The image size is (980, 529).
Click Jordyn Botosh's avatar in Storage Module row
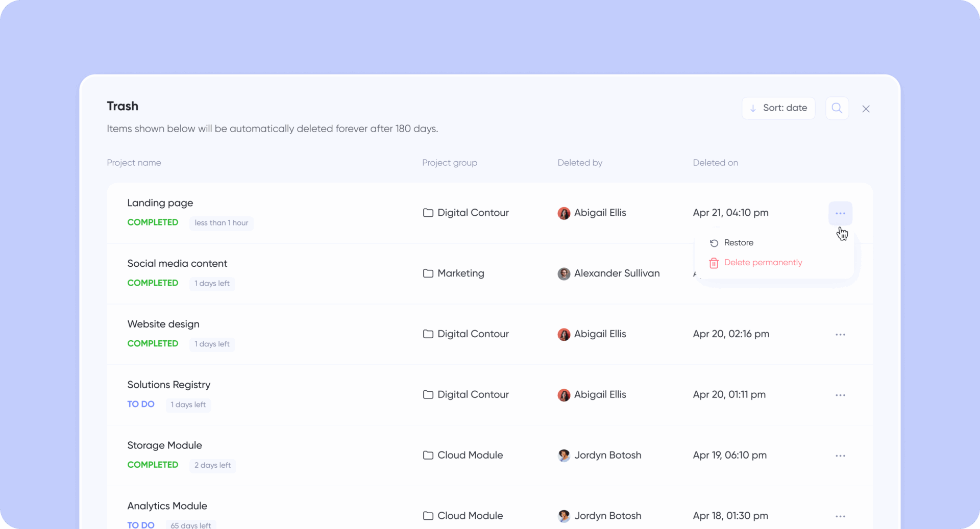coord(563,456)
